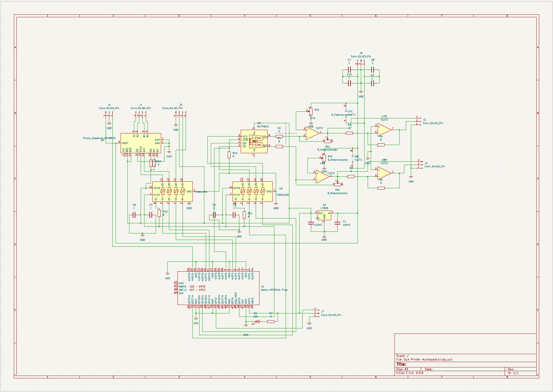
Task: Select the C8 capacitor symbol
Action: [x=373, y=70]
